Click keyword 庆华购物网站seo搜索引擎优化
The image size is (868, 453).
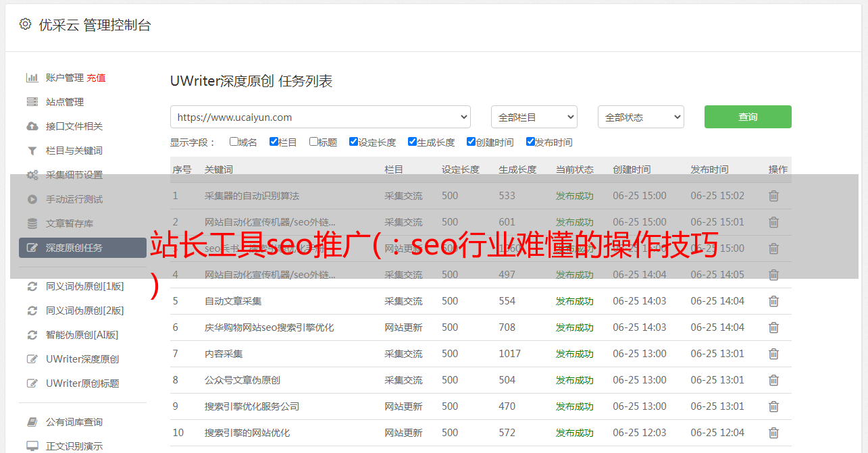tap(270, 327)
